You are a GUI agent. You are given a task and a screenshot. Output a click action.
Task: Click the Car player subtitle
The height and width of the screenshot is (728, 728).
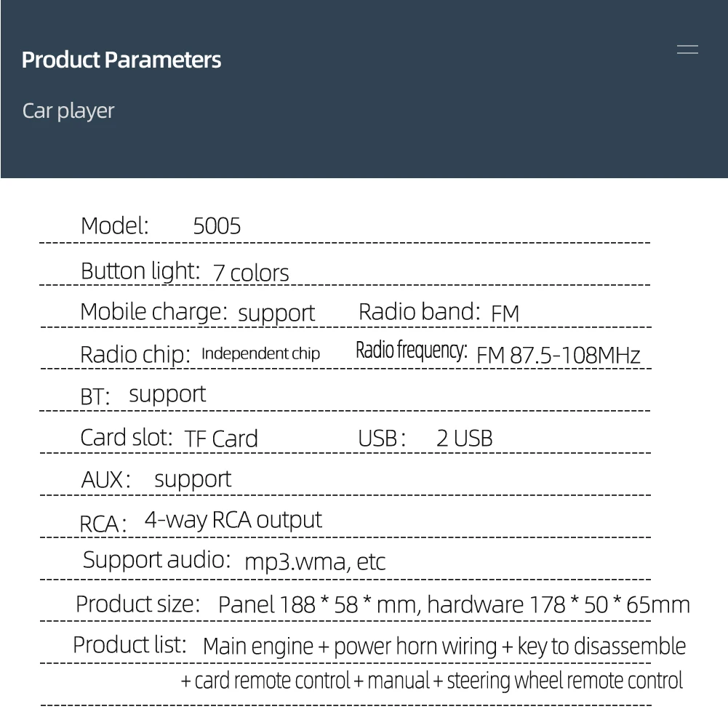(68, 111)
